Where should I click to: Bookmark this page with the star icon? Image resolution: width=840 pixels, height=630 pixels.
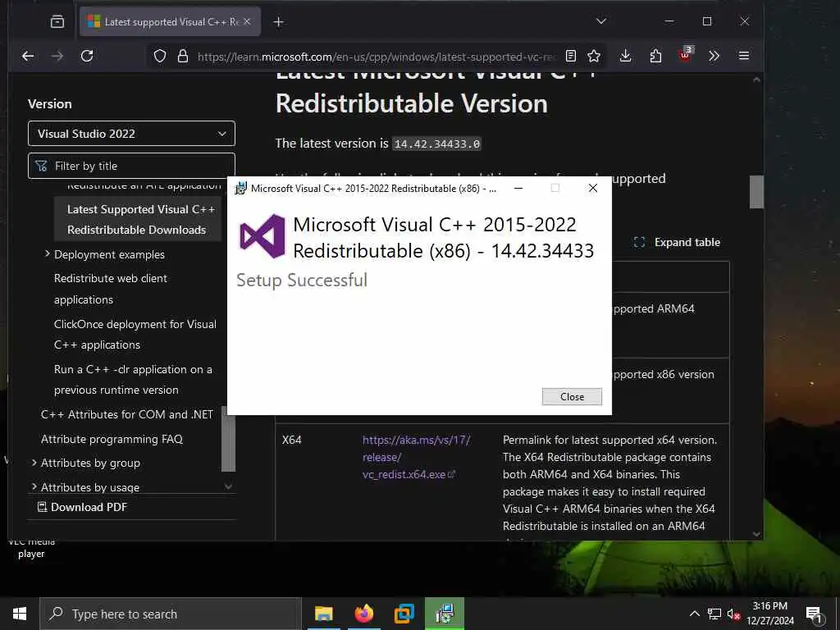(594, 57)
